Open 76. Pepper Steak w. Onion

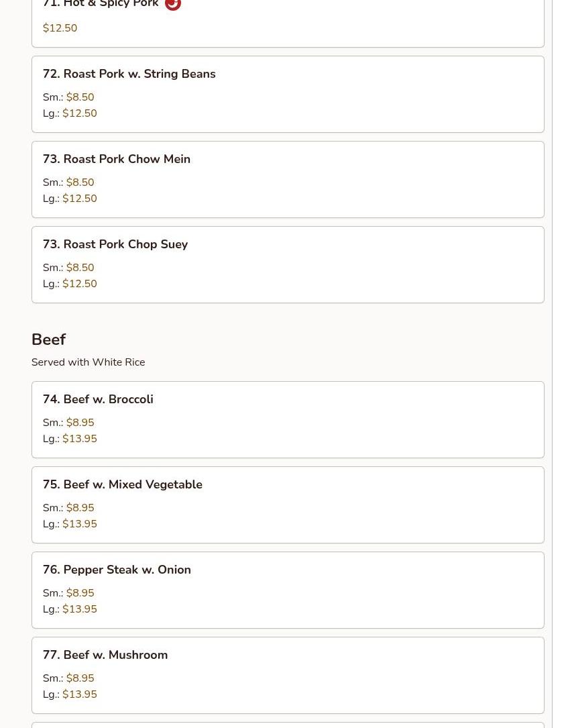(117, 570)
